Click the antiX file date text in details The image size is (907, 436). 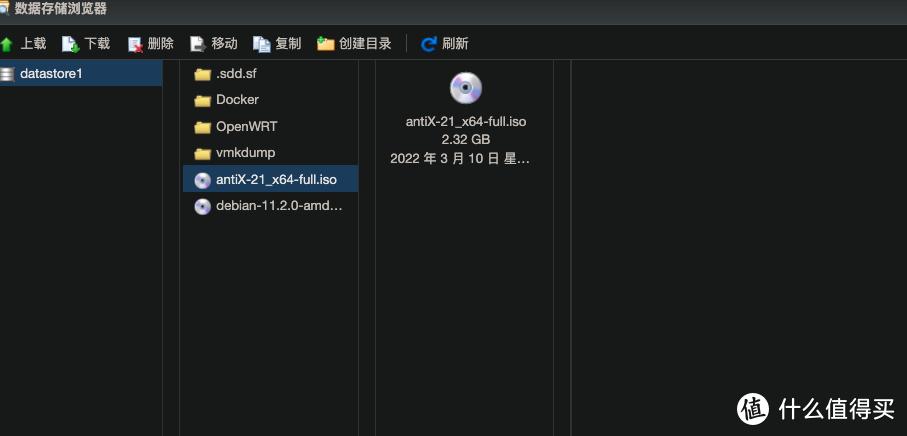[460, 158]
